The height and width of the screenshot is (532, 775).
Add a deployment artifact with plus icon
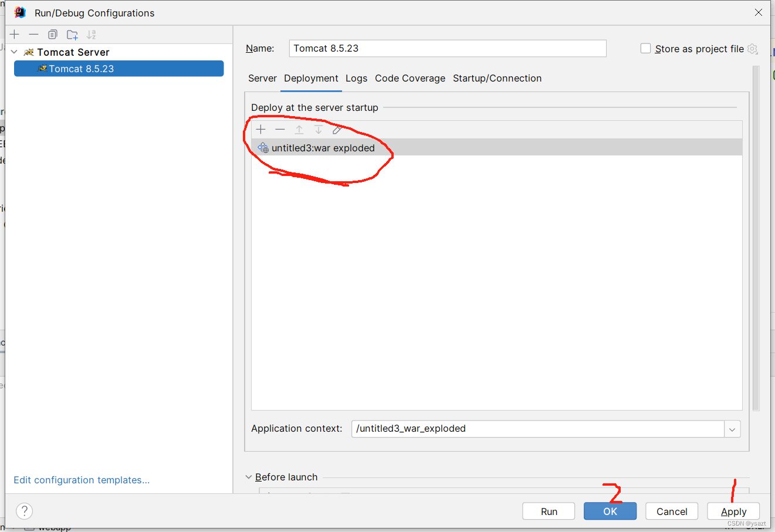[261, 130]
